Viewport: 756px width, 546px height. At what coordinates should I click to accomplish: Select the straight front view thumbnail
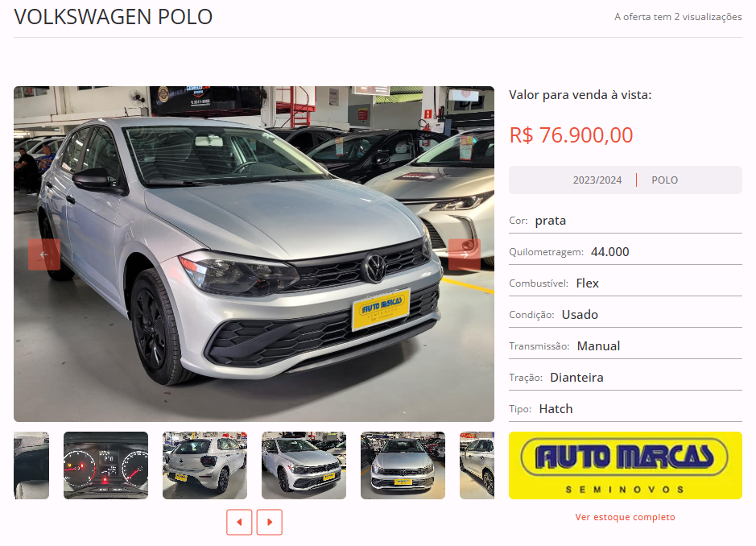(403, 465)
